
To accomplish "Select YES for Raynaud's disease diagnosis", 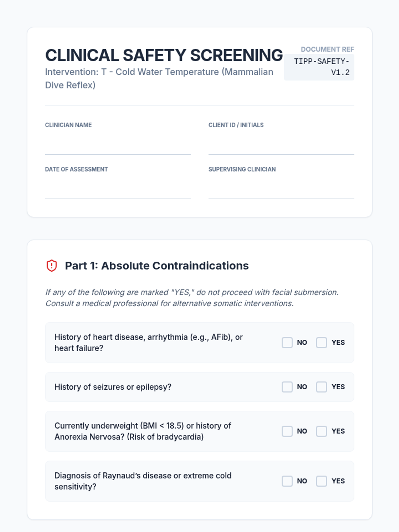I will 322,481.
